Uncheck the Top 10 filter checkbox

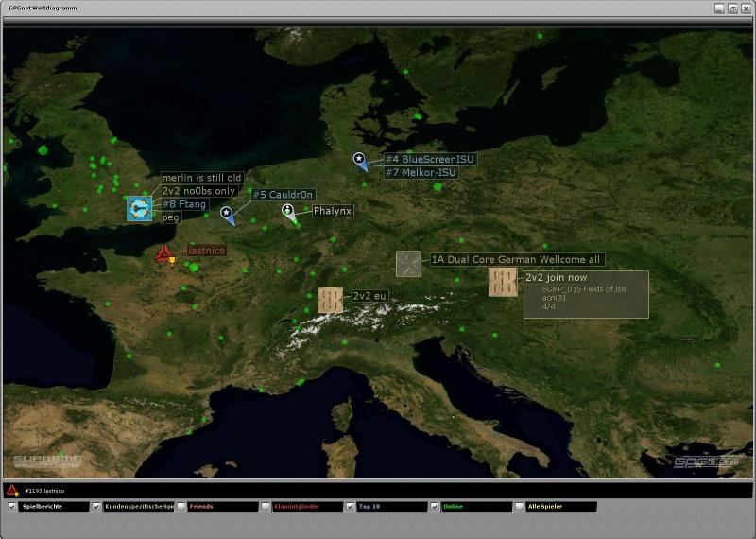(x=350, y=507)
